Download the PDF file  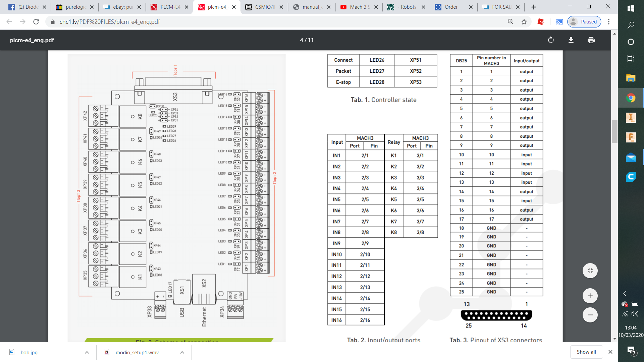pos(571,40)
